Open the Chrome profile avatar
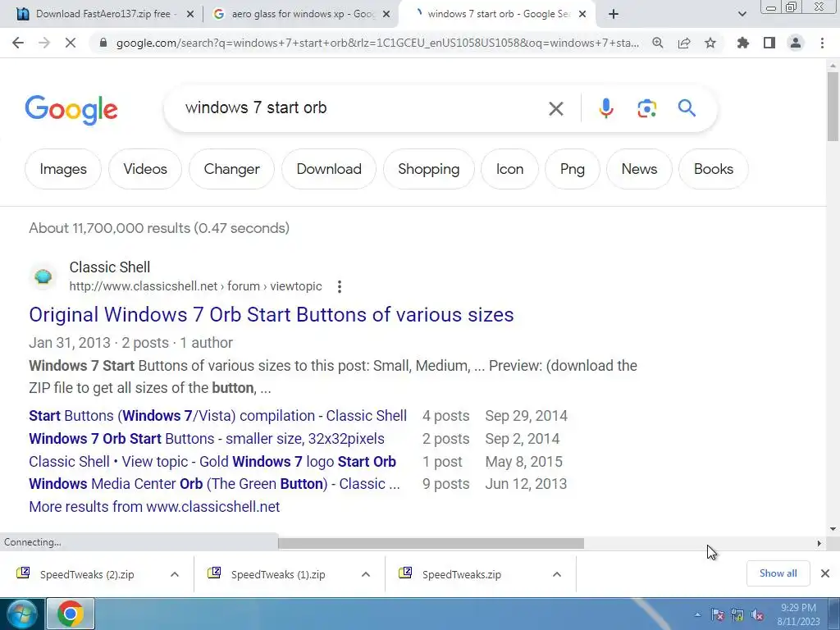840x630 pixels. [796, 43]
